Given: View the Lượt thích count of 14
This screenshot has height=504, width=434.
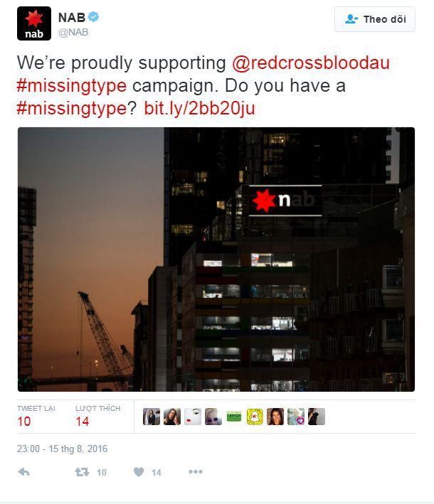Looking at the screenshot, I should [83, 421].
